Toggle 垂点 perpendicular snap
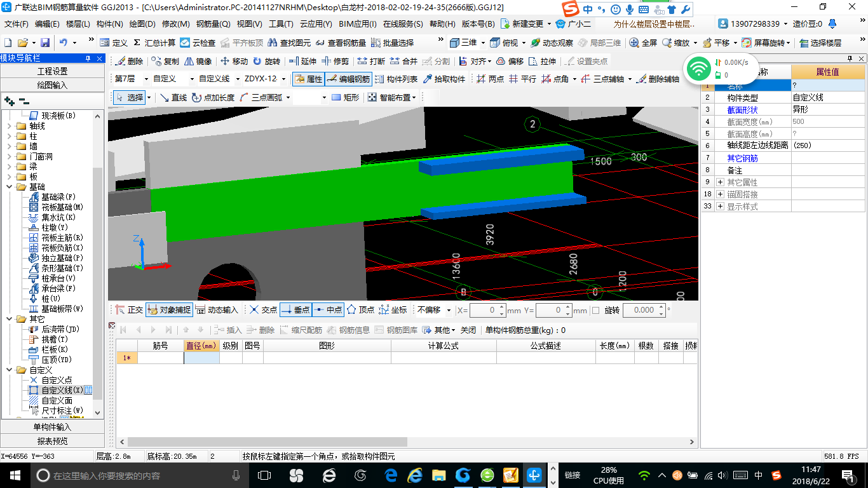Screen dimensions: 868x488 [295, 310]
